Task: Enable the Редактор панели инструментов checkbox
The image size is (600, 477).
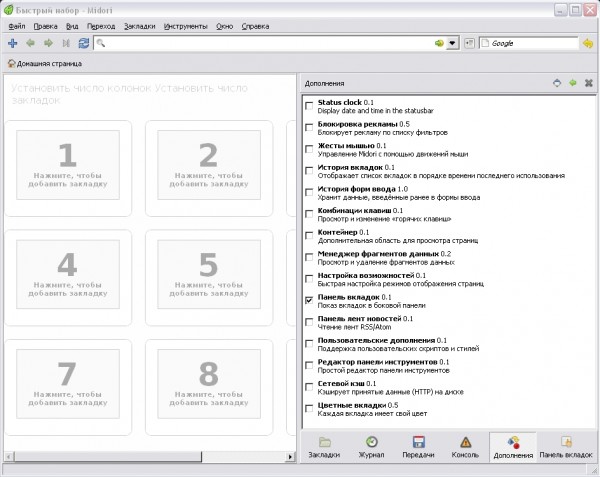Action: click(309, 365)
